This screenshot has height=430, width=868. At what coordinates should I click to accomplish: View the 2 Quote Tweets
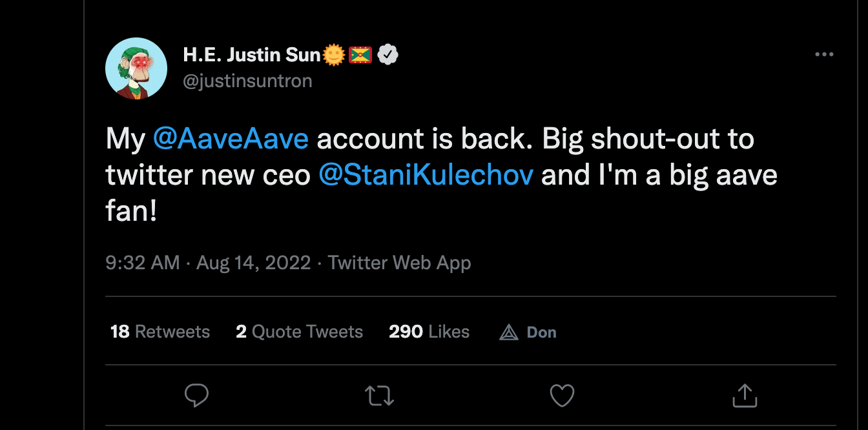click(299, 332)
